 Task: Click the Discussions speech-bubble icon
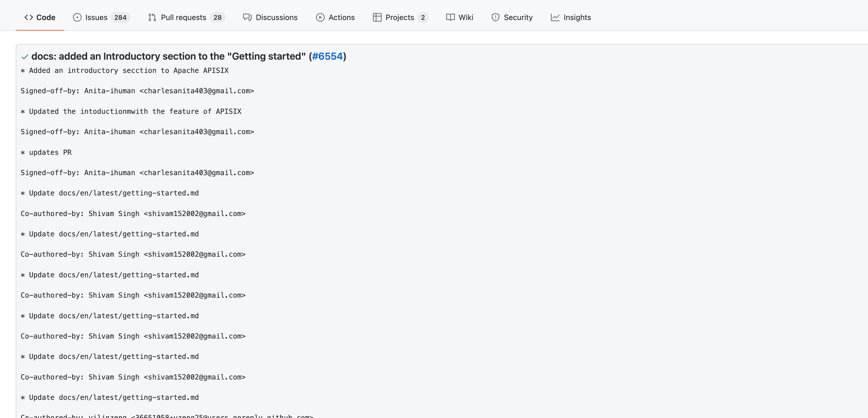pos(247,18)
